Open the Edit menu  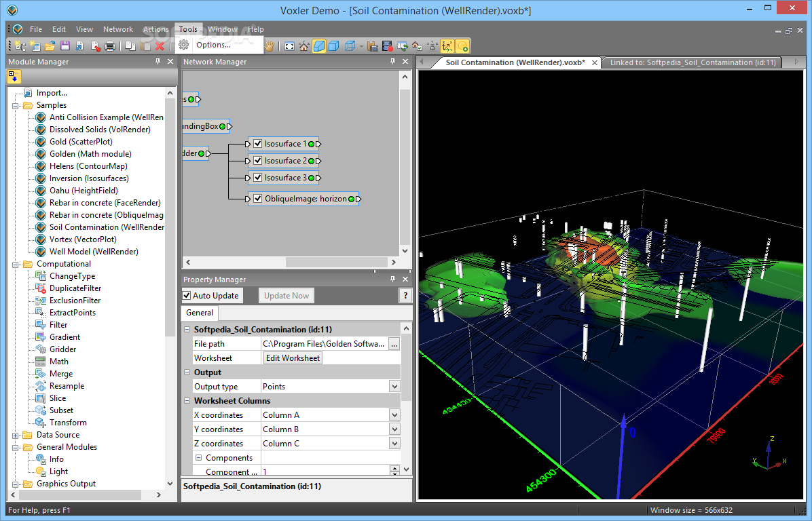59,29
